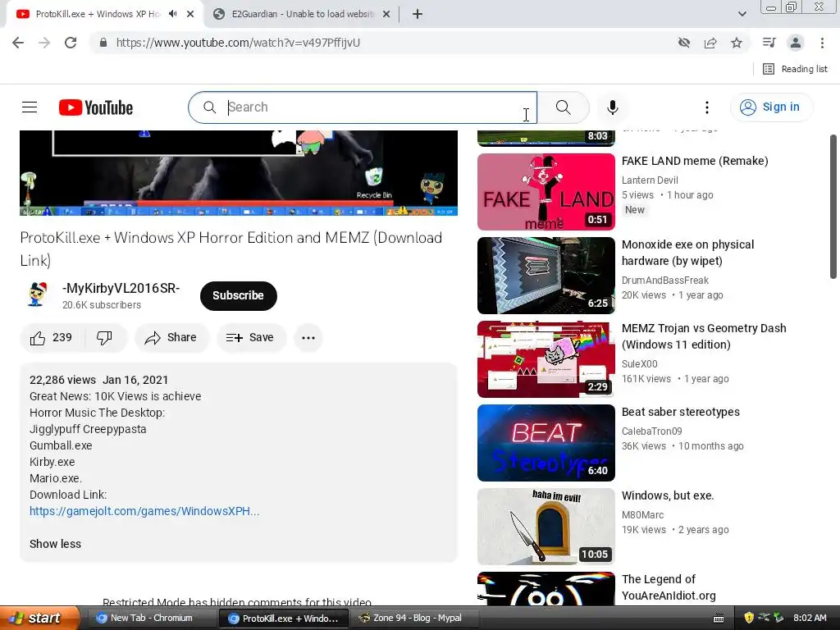The image size is (840, 630).
Task: Sign in to YouTube
Action: pyautogui.click(x=771, y=107)
